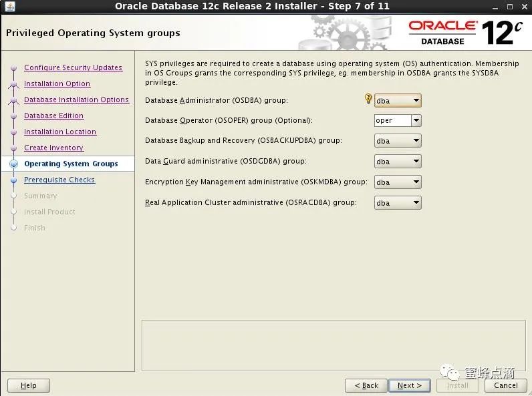Click the step bullet beside Installation Location
This screenshot has width=532, height=396.
(x=13, y=132)
